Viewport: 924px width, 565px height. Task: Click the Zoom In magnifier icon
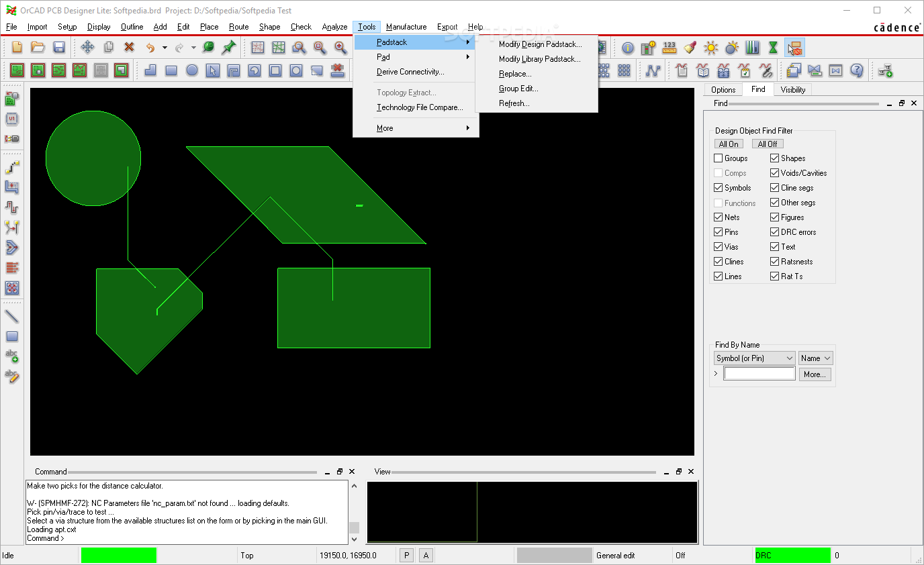(x=340, y=47)
